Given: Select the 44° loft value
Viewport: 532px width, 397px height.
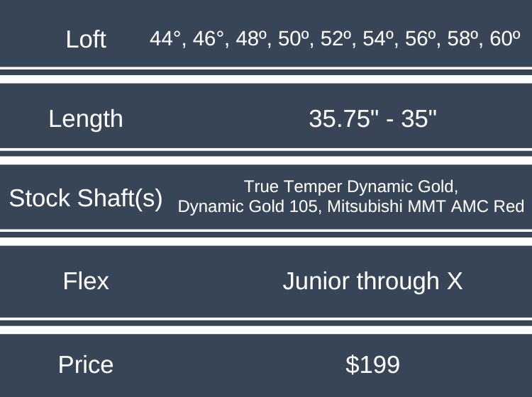Looking at the screenshot, I should tap(166, 38).
